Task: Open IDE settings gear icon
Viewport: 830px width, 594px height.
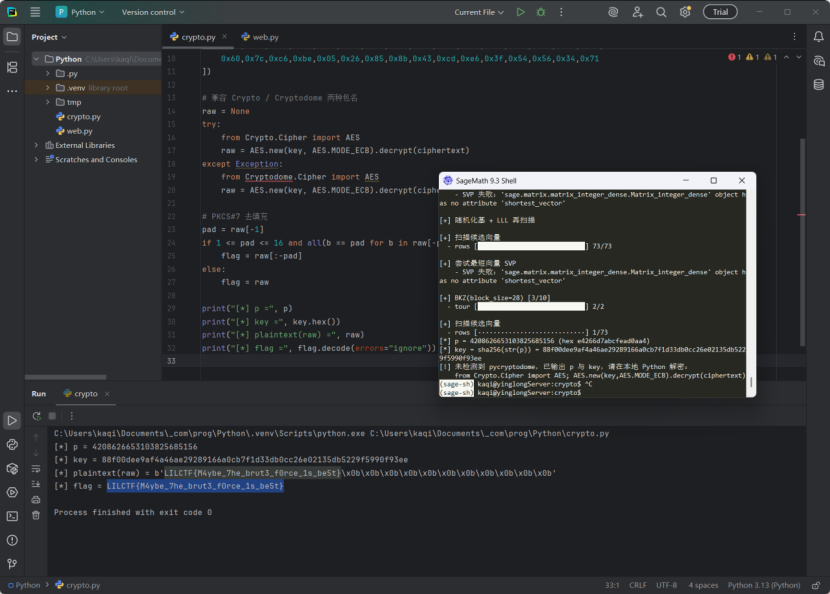Action: [x=685, y=12]
